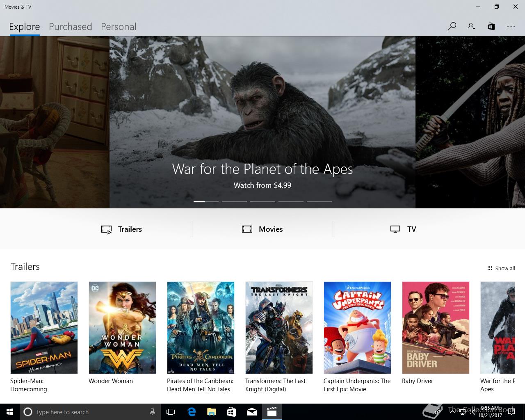The image size is (525, 420).
Task: Click the Movies filmstrip icon
Action: pos(247,229)
